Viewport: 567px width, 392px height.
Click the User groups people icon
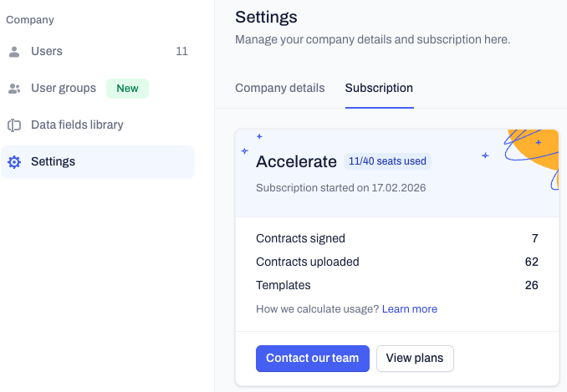[x=14, y=89]
